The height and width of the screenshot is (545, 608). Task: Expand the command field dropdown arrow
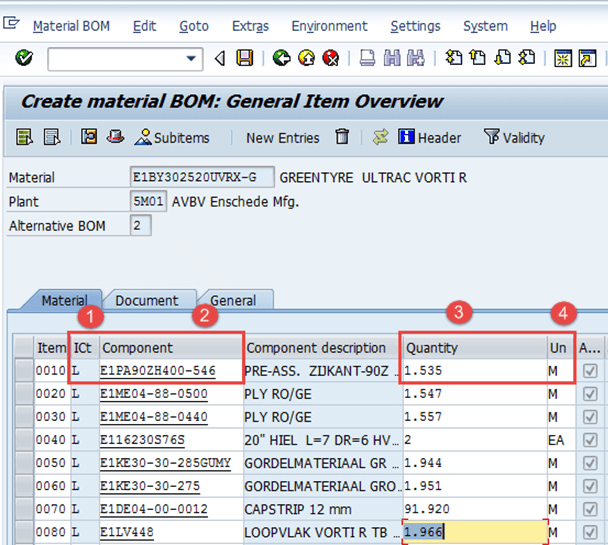(192, 60)
